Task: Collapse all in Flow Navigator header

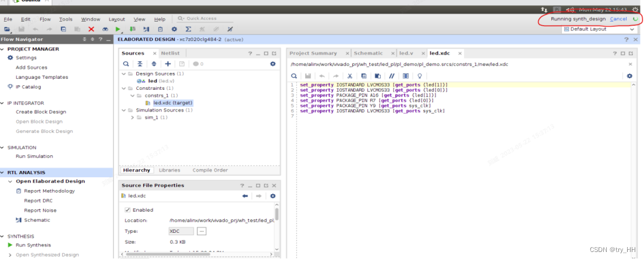Action: pos(84,40)
